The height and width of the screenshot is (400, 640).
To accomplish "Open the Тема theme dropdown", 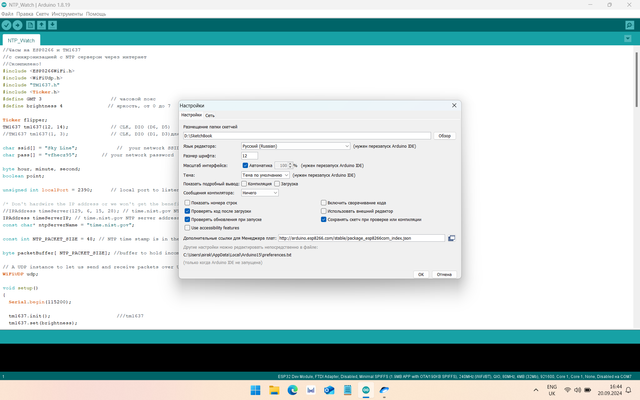I will tap(265, 175).
